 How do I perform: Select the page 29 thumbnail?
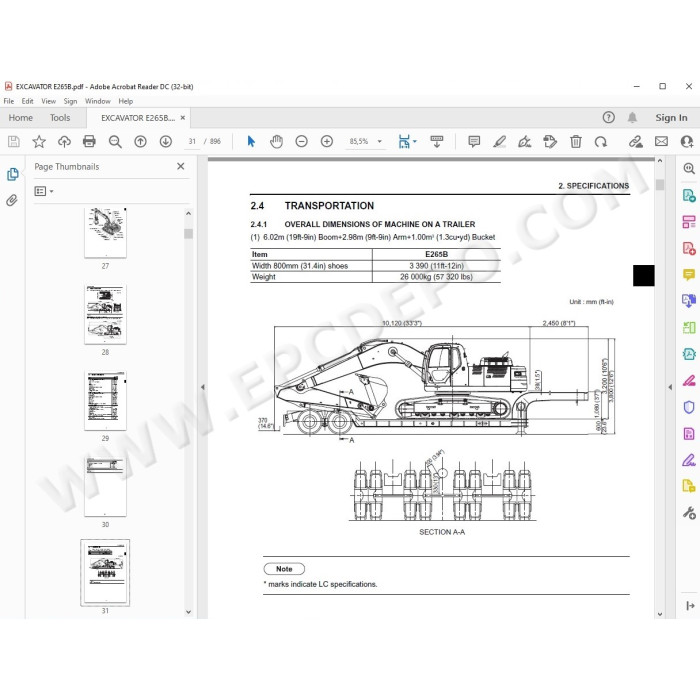(105, 400)
